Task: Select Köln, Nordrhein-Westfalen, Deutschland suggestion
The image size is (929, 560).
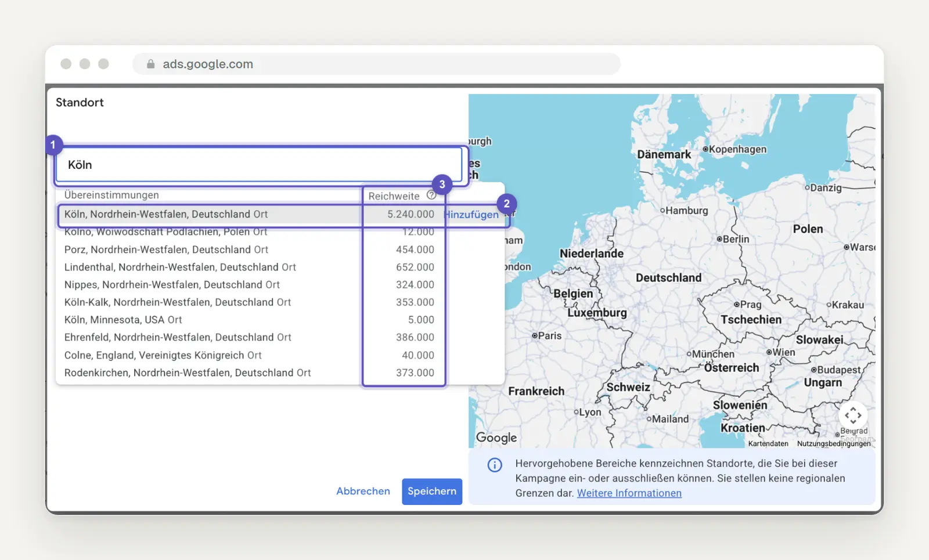Action: pyautogui.click(x=166, y=214)
